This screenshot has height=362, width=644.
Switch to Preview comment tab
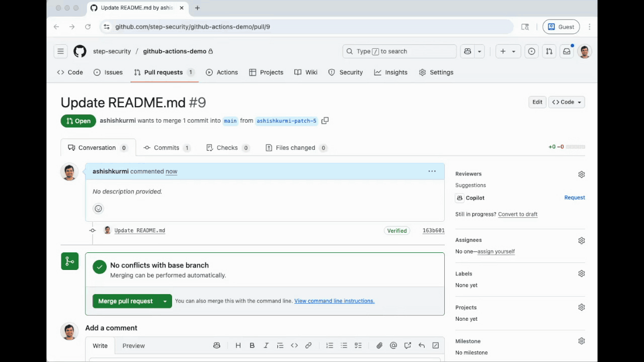[x=133, y=346]
